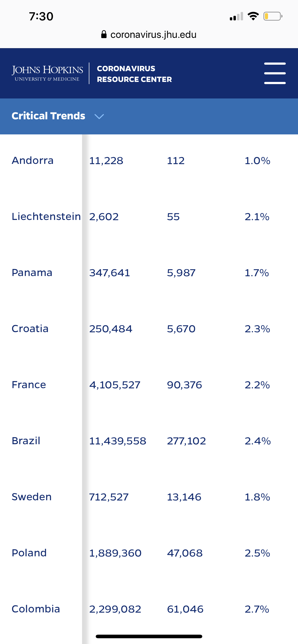Select the Andorra country row
298x644 pixels.
click(33, 161)
